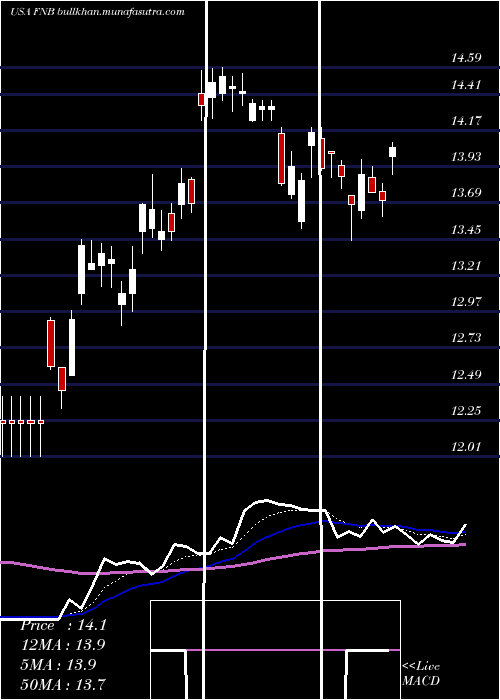This screenshot has width=500, height=700.
Task: Click the <<Live MACD label
Action: (x=421, y=673)
